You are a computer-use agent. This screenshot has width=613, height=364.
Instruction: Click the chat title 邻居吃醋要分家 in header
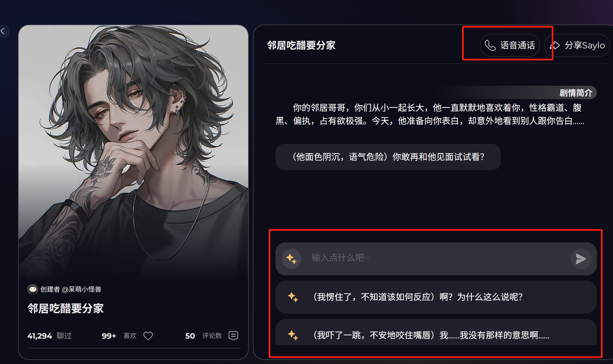(301, 45)
